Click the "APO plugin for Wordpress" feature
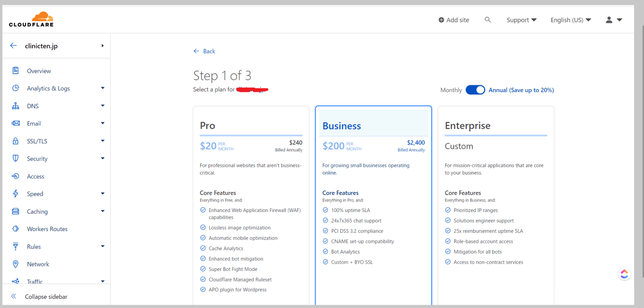The height and width of the screenshot is (308, 644). 238,290
